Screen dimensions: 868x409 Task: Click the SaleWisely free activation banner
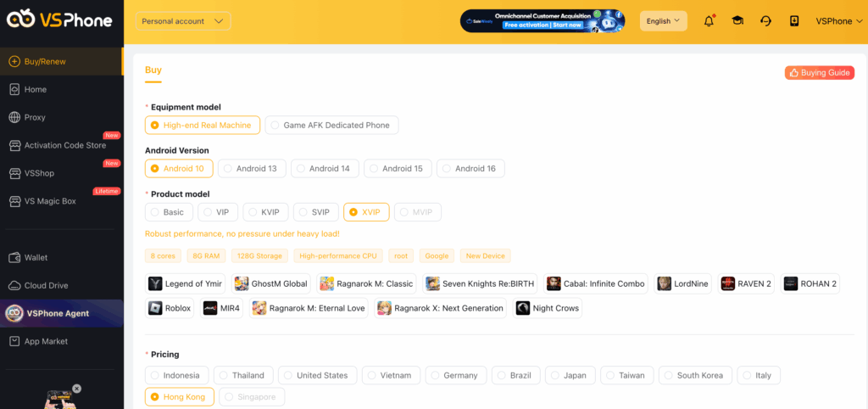click(x=542, y=21)
